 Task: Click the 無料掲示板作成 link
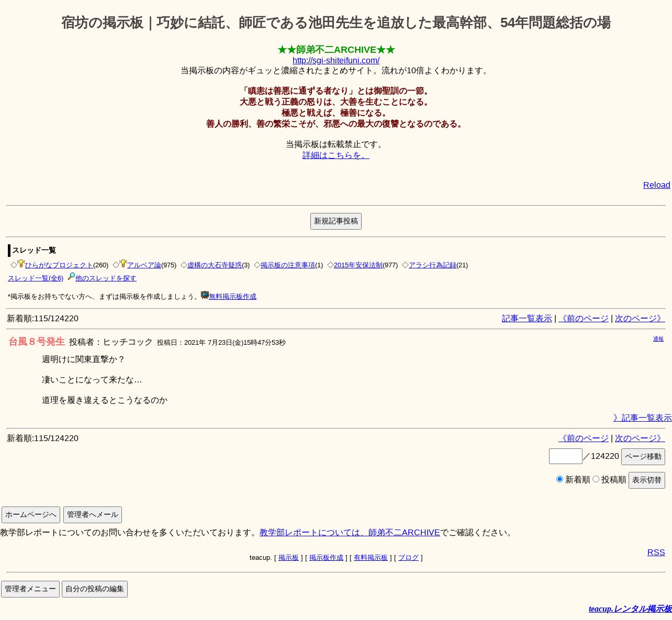pyautogui.click(x=232, y=297)
